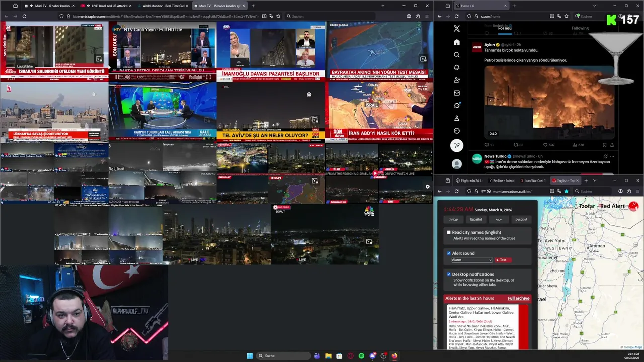644x362 pixels.
Task: Open the Alarm sound dropdown
Action: [x=471, y=260]
